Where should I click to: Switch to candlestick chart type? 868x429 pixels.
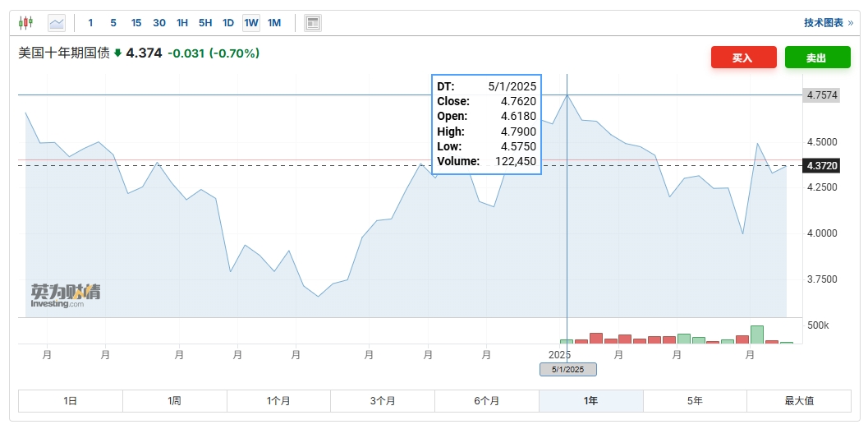pos(26,23)
